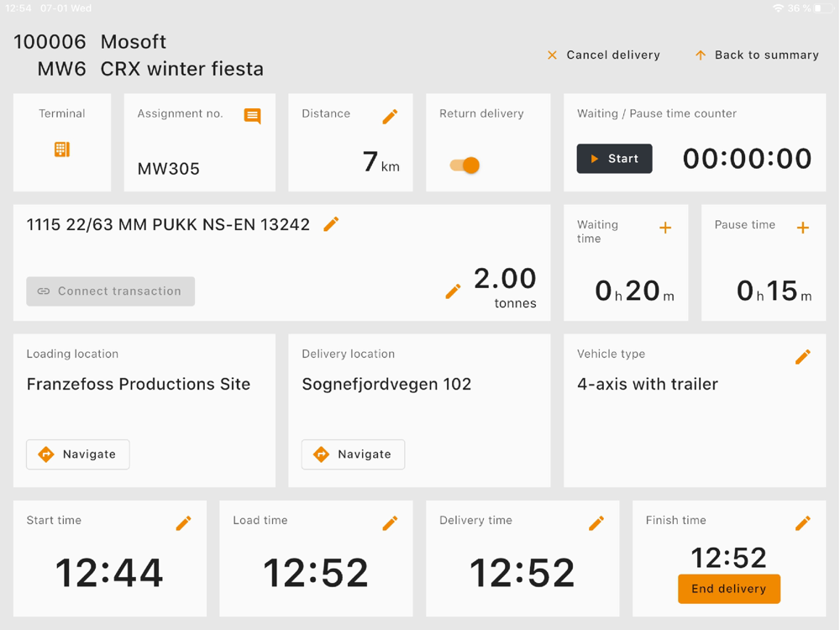Image resolution: width=840 pixels, height=630 pixels.
Task: Click the Cancel delivery link
Action: coord(604,55)
